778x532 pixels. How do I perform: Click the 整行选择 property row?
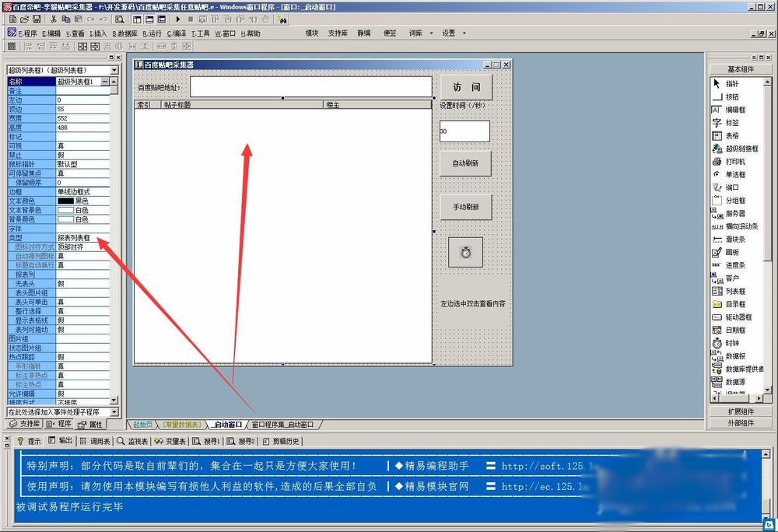58,311
